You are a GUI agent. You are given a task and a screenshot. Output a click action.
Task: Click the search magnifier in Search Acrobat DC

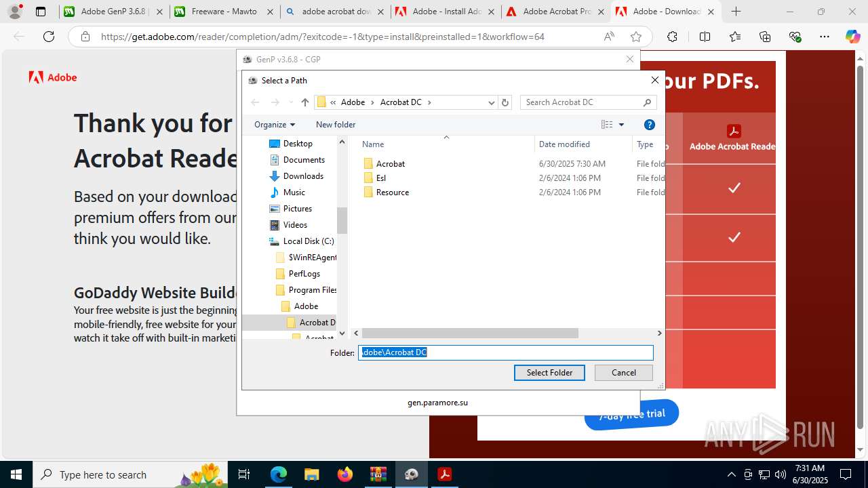[x=648, y=102]
